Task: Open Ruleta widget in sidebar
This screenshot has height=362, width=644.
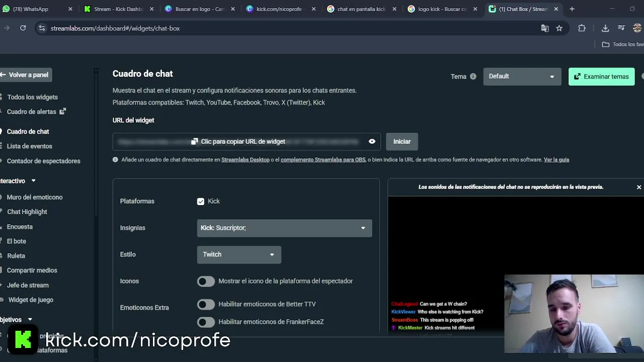Action: point(16,256)
